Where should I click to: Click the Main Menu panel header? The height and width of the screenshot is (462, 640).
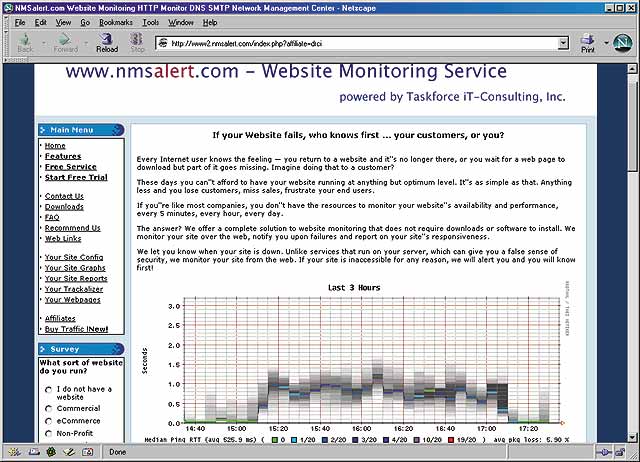point(81,130)
